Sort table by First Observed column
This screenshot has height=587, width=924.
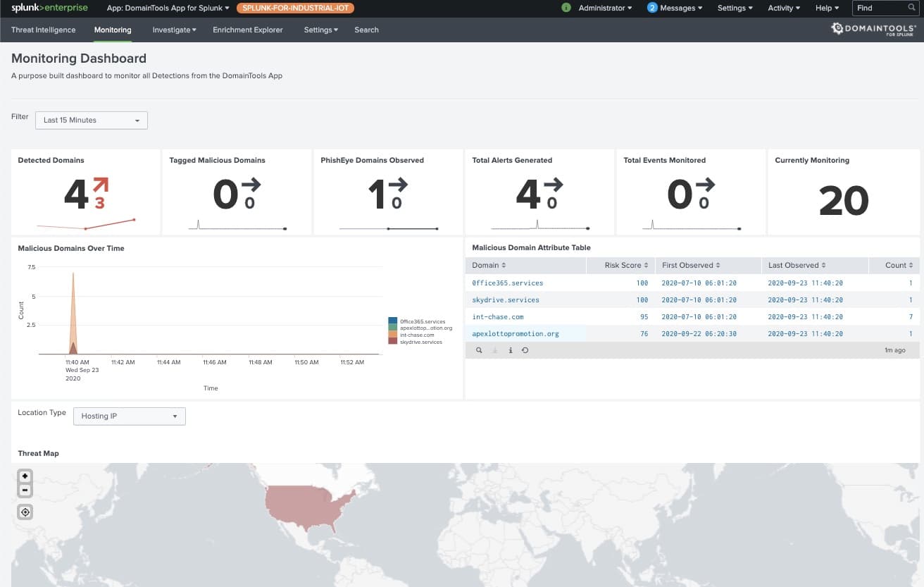(708, 265)
